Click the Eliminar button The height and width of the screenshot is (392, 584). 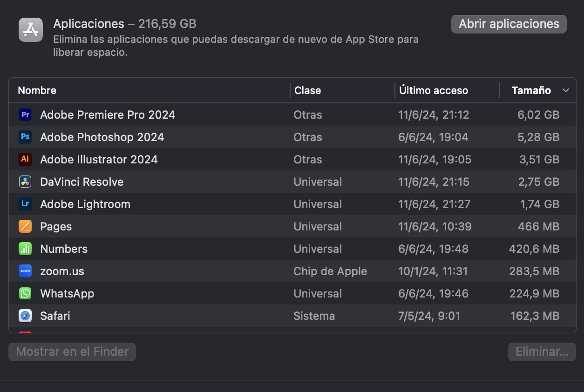(542, 351)
